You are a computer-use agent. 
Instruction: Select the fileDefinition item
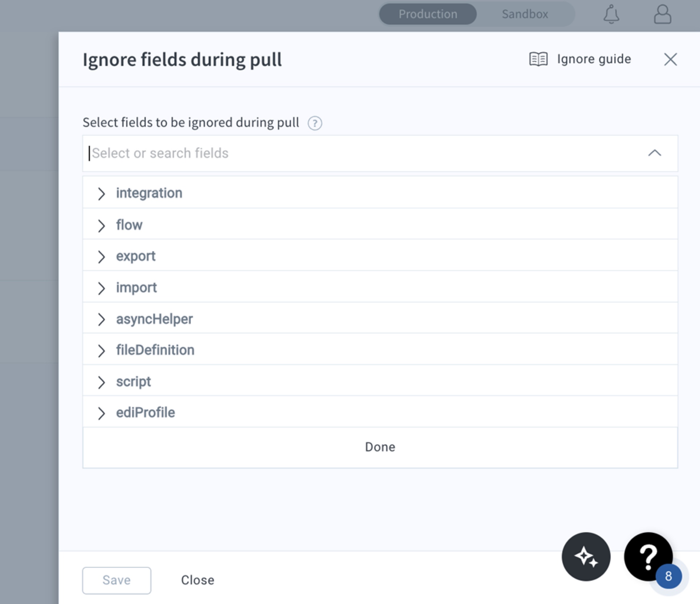coord(380,350)
